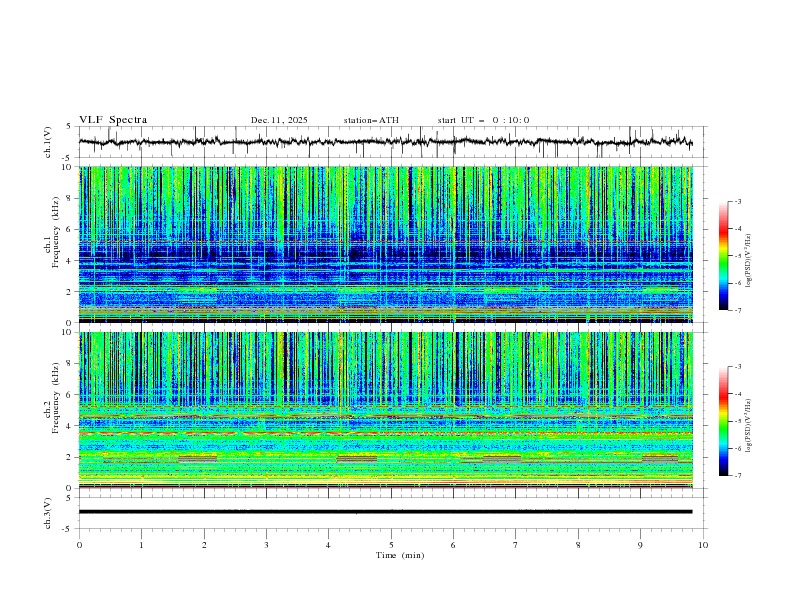The width and height of the screenshot is (792, 612).
Task: Click inside the ch.2 spectrogram panel
Action: (x=391, y=409)
